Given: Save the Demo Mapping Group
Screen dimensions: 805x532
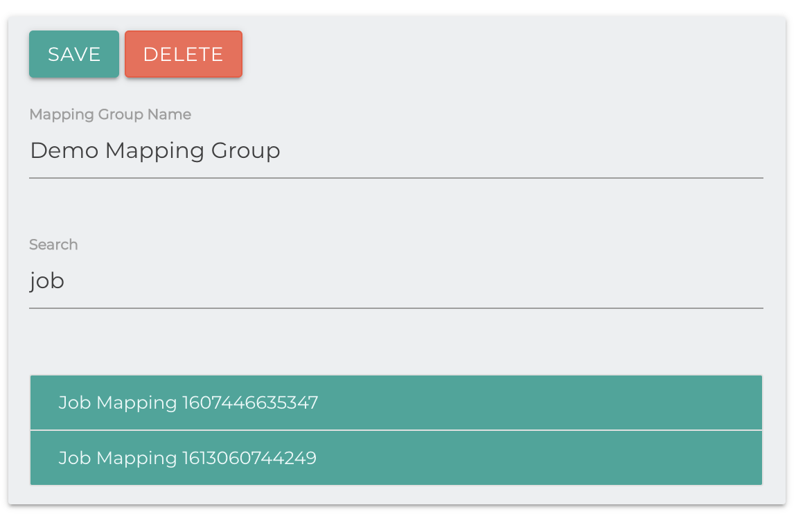Looking at the screenshot, I should [74, 54].
